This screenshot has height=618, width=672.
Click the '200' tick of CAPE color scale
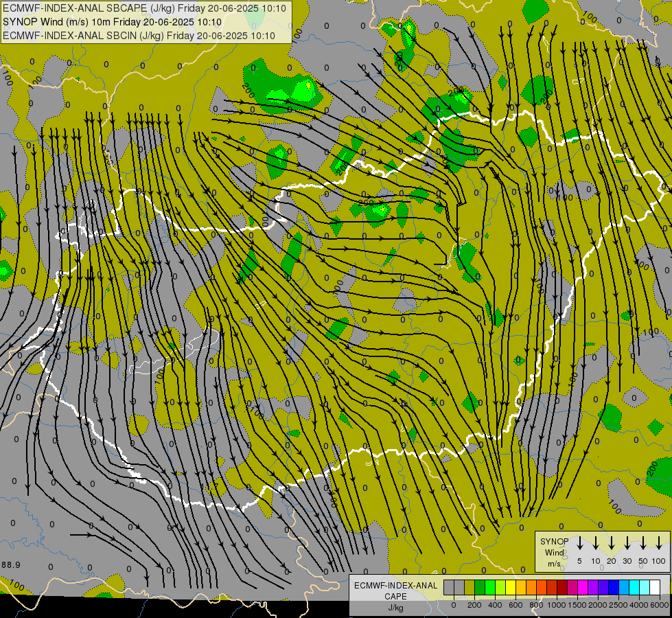point(474,605)
